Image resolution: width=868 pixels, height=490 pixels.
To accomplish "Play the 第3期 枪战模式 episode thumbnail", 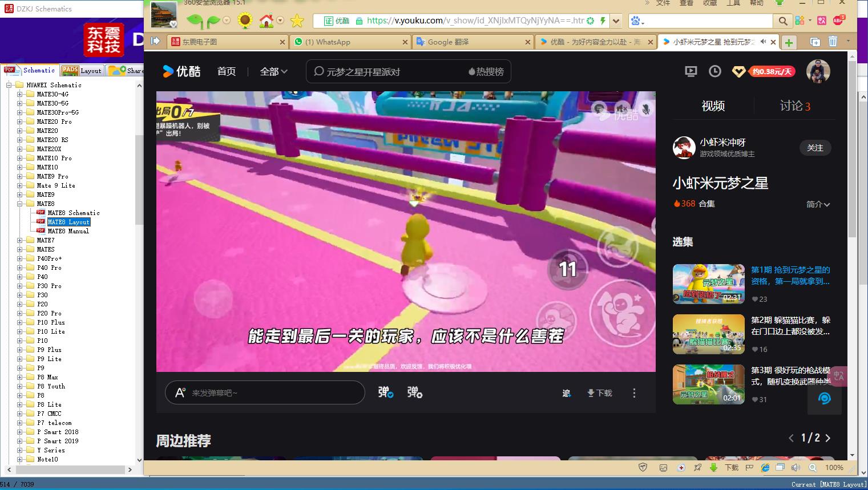I will tap(709, 384).
